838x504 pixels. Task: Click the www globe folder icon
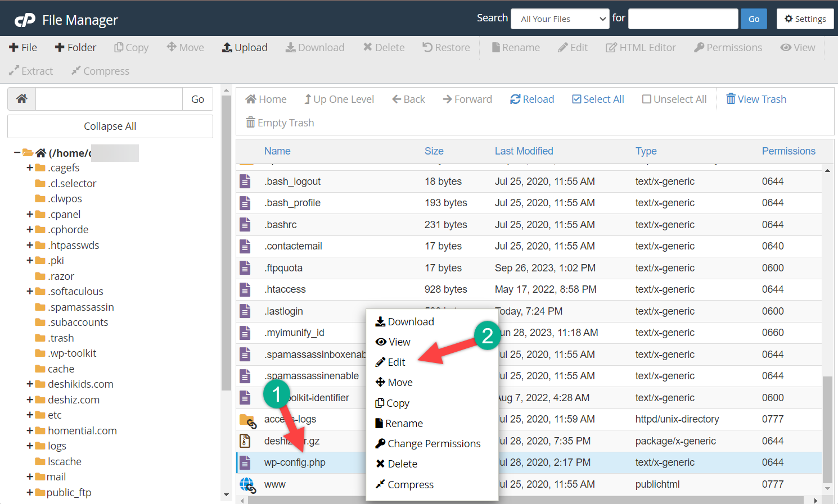tap(247, 484)
